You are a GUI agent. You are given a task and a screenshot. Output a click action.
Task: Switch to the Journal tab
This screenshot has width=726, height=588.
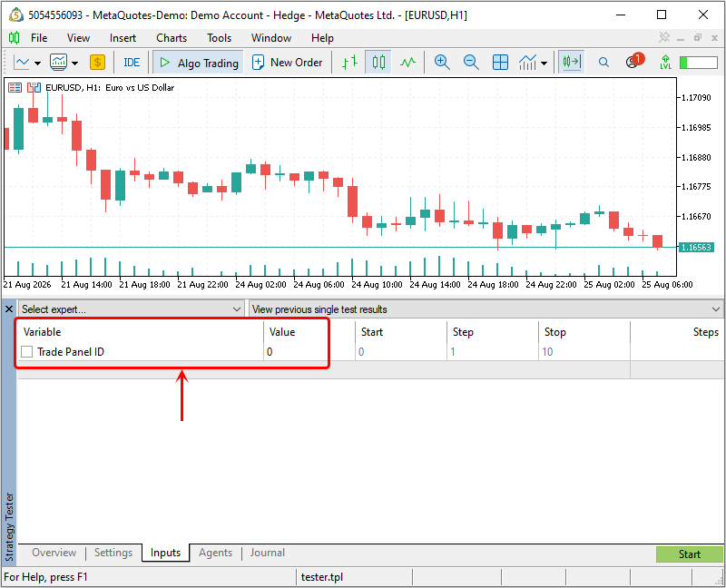pos(268,553)
